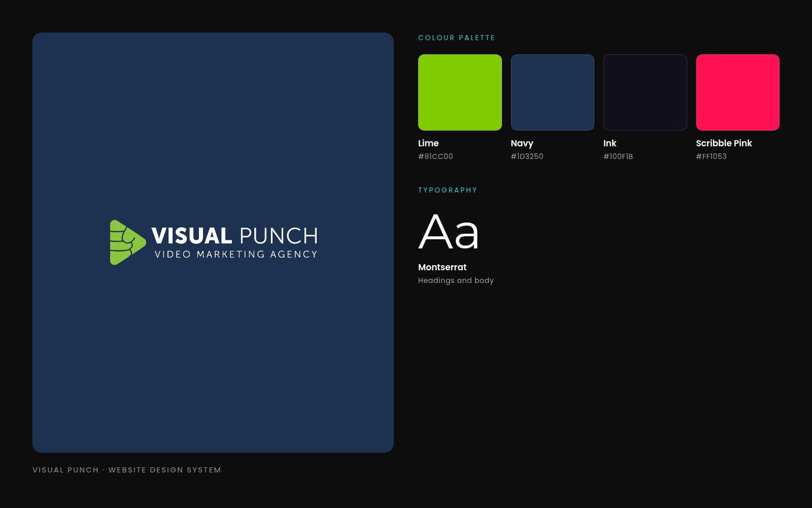Select the Scribble Pink colour swatch

pos(737,92)
